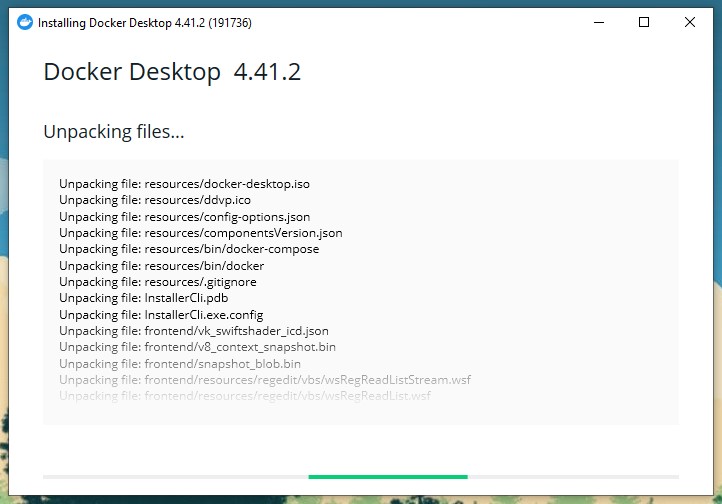Select the 'resources/bin/docker' log line
This screenshot has width=722, height=504.
(x=162, y=266)
